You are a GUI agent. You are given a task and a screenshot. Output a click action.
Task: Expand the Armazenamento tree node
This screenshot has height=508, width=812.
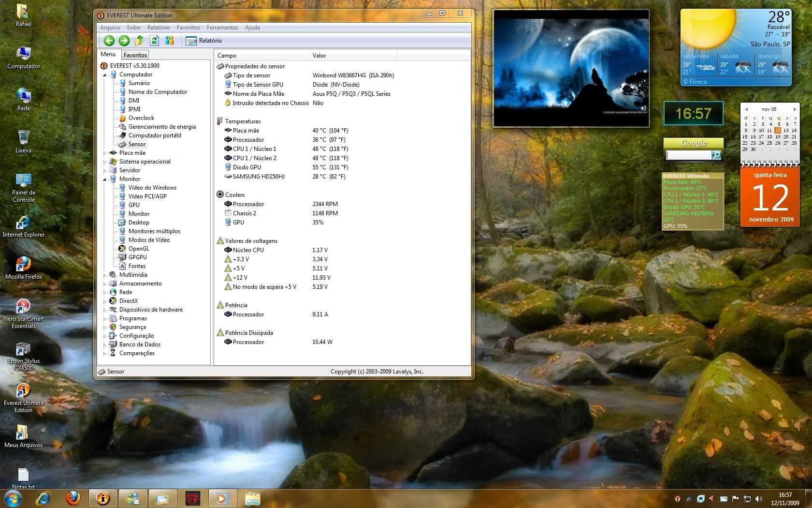point(104,284)
